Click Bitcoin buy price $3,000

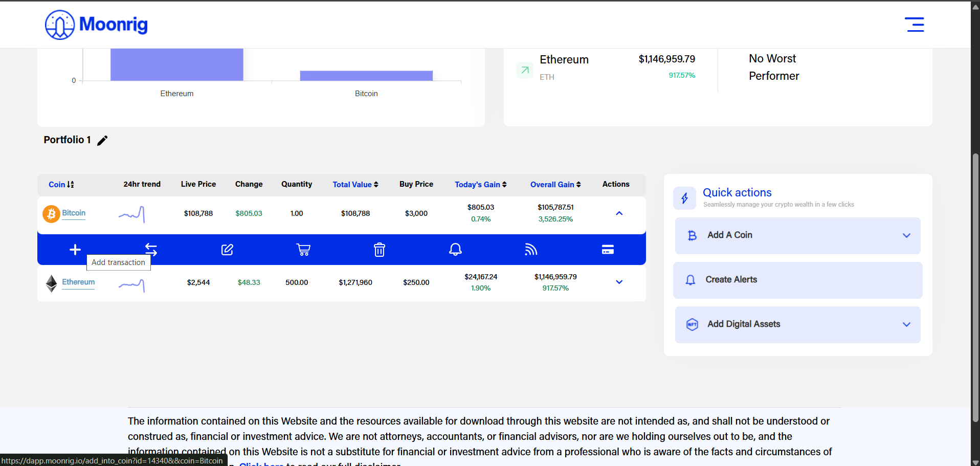[x=416, y=213]
